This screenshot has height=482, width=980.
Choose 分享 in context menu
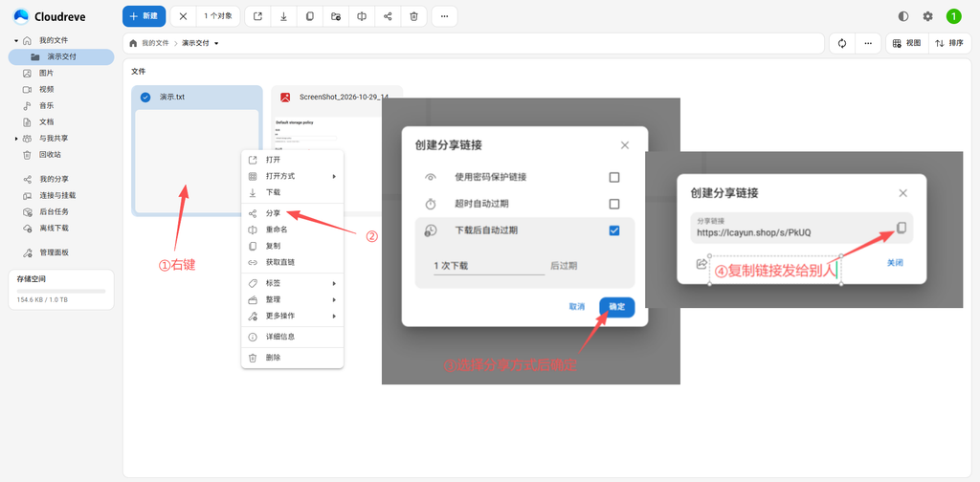(293, 213)
